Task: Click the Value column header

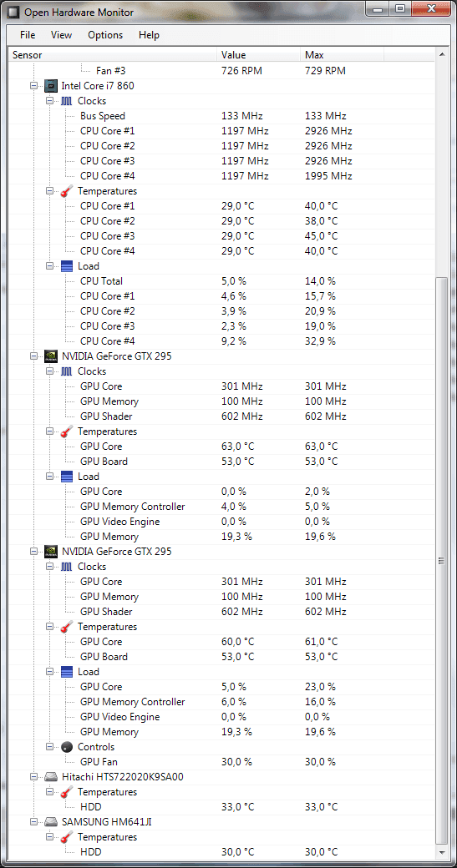Action: point(259,55)
